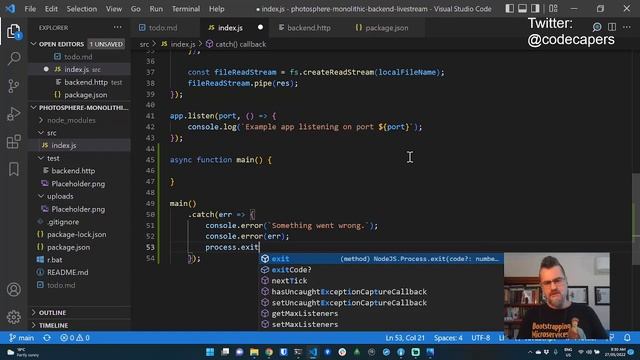Collapse the src folder

coord(51,133)
